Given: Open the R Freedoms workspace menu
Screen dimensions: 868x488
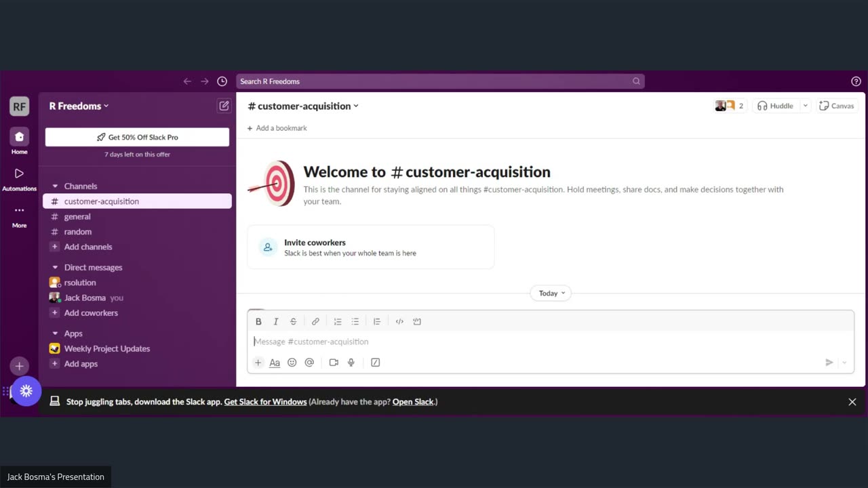Looking at the screenshot, I should click(x=79, y=106).
